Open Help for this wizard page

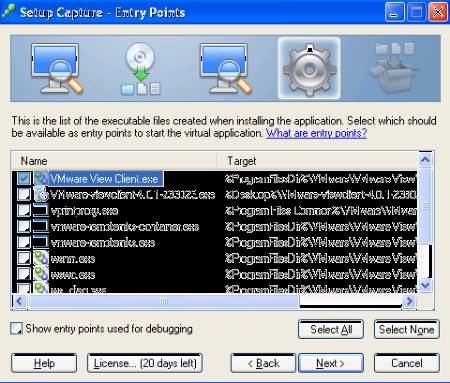[x=44, y=363]
